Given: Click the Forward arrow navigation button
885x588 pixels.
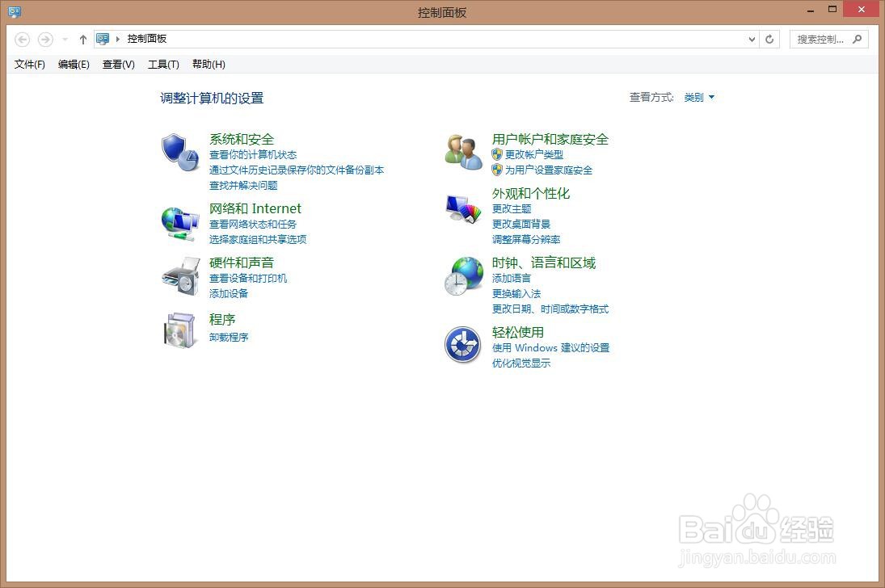Looking at the screenshot, I should coord(45,39).
